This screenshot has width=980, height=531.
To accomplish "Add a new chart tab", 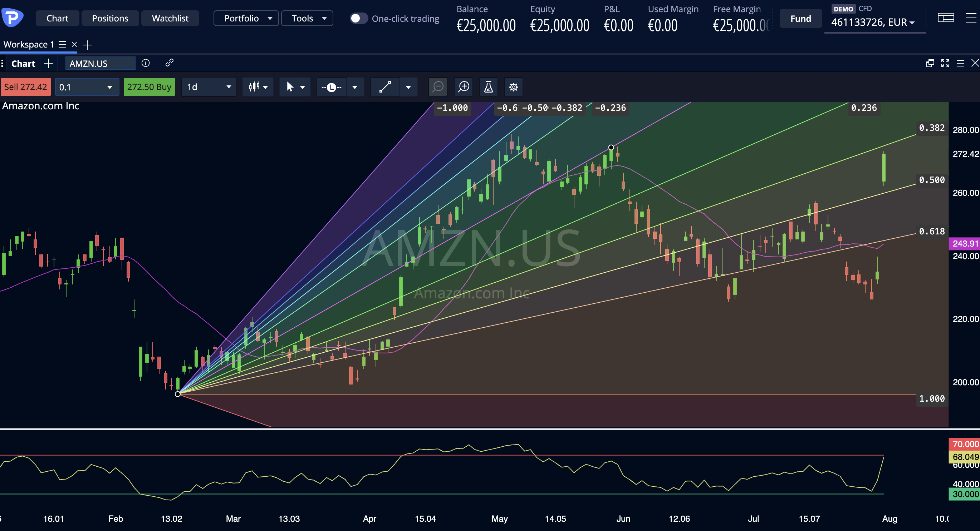I will (48, 63).
